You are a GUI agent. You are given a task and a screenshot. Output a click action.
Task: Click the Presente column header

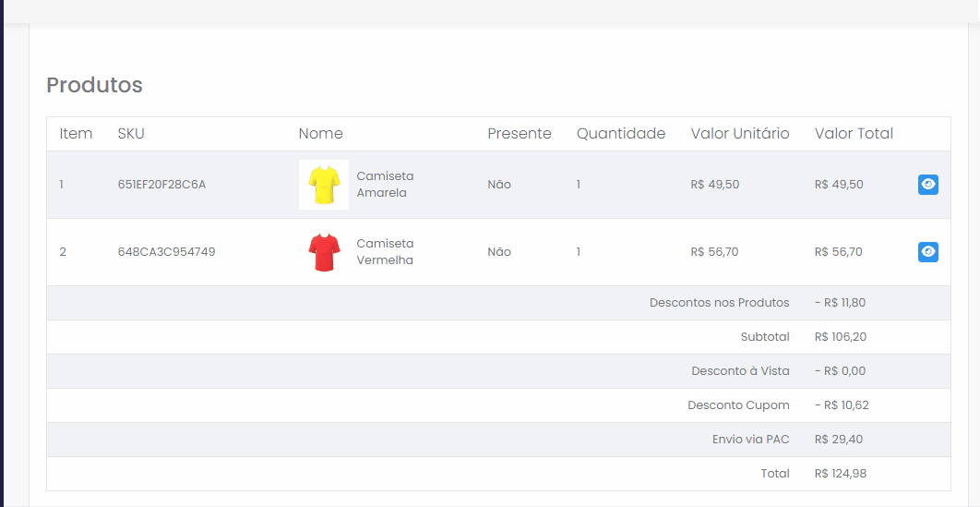pyautogui.click(x=520, y=133)
